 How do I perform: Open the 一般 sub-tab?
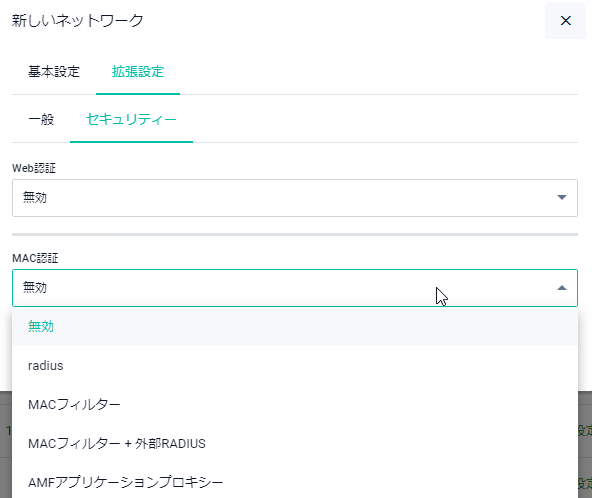[x=41, y=119]
